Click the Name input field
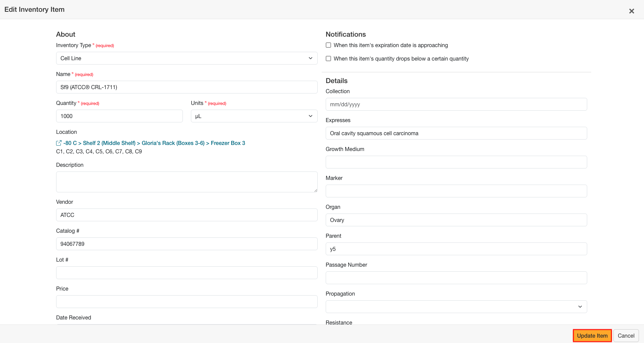The image size is (644, 343). [187, 87]
